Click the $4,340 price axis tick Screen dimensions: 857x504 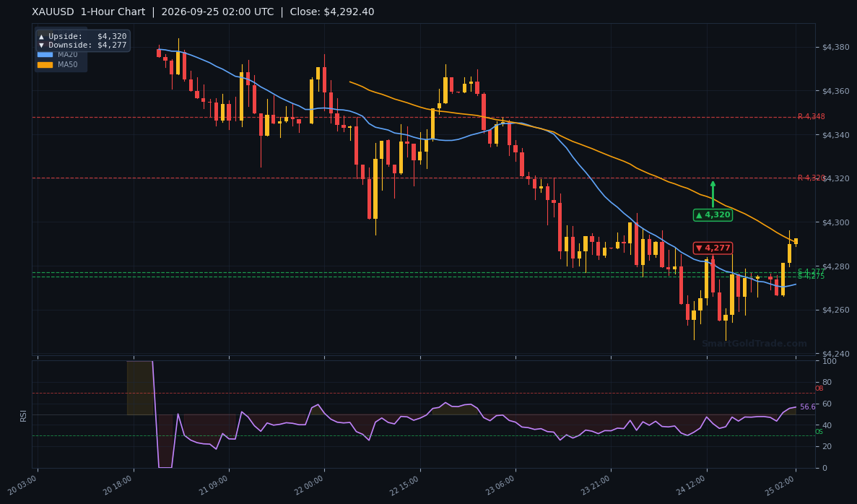click(835, 135)
